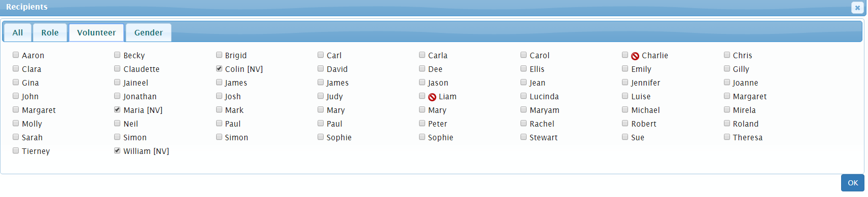Image resolution: width=868 pixels, height=197 pixels.
Task: Check the box for Chris
Action: [727, 55]
